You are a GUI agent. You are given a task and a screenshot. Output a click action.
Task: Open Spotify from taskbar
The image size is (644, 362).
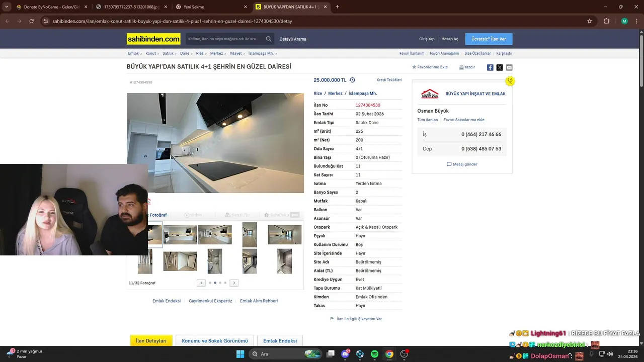point(375,354)
